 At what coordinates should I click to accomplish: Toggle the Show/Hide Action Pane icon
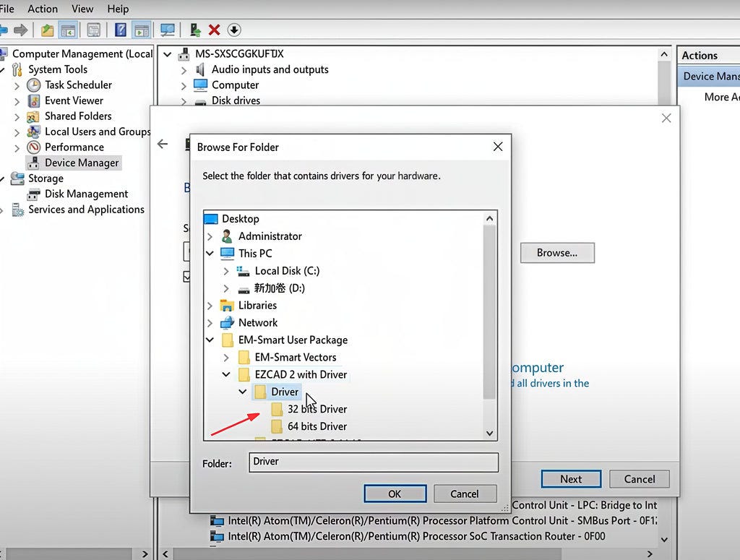coord(142,30)
